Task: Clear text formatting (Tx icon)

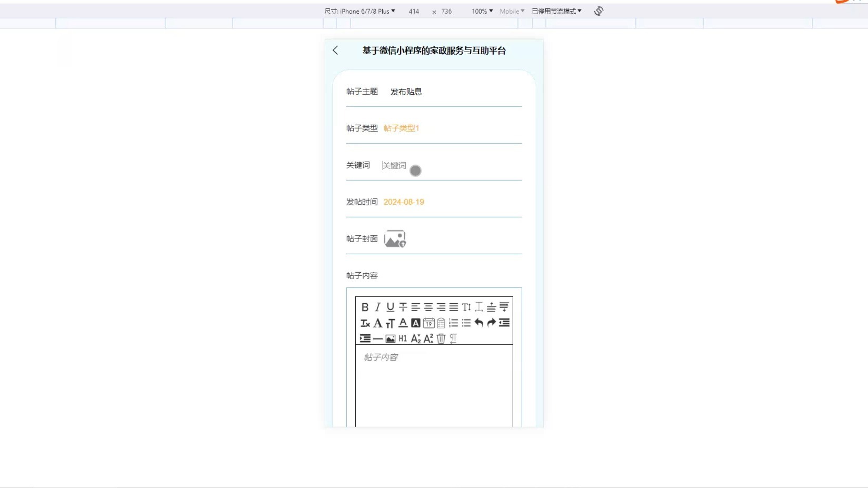Action: [x=365, y=323]
